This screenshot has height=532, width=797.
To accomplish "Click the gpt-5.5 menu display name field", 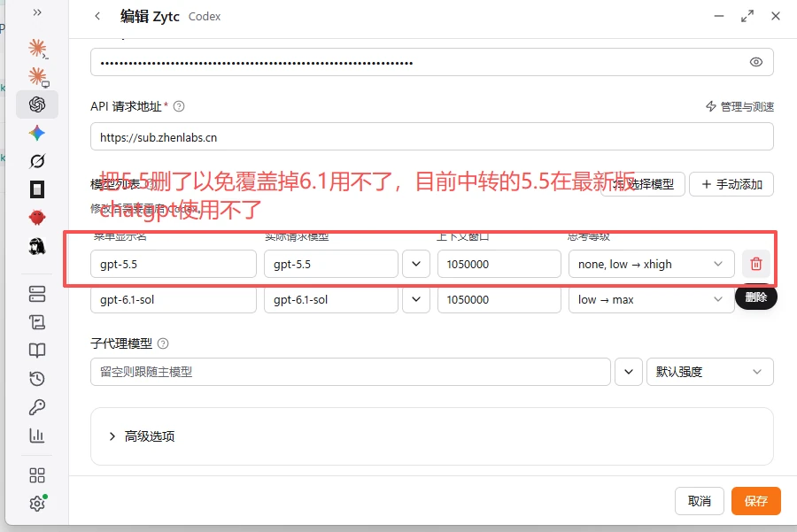I will [x=174, y=264].
